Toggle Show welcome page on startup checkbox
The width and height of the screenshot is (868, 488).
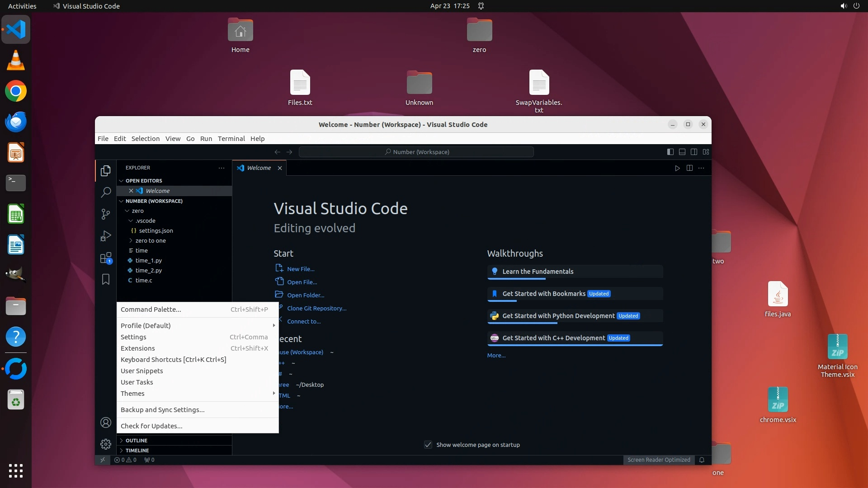428,445
